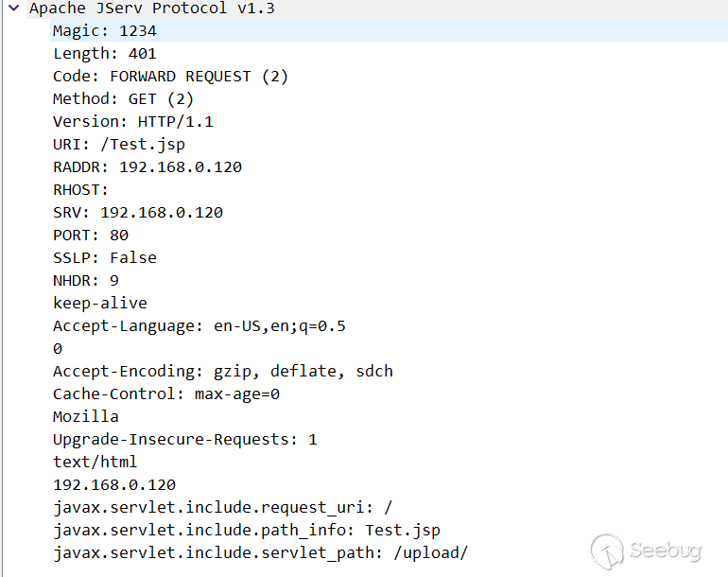Select the SRV: 192.168.0.120 line

[137, 213]
